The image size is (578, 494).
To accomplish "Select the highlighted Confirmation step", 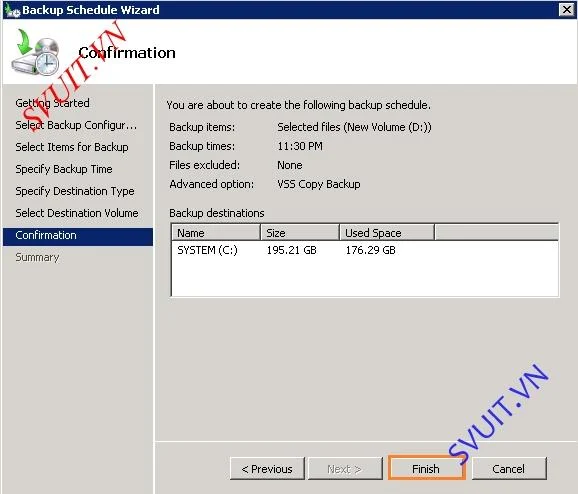I will [78, 236].
